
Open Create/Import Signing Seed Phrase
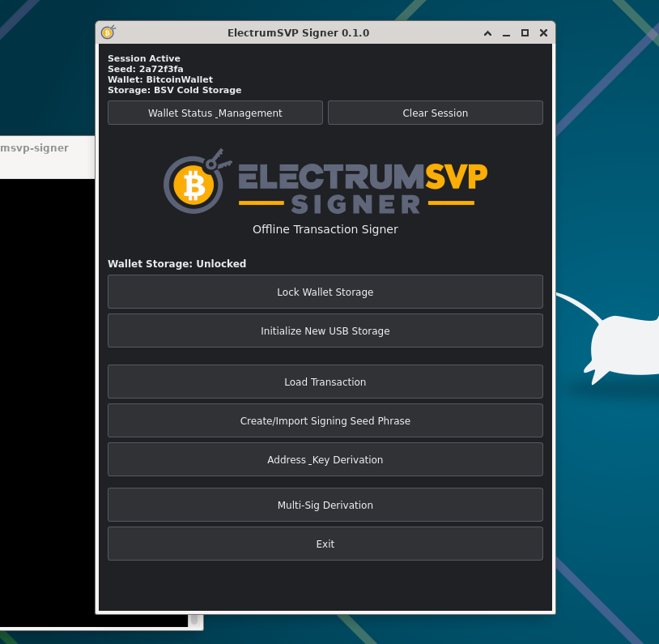[325, 420]
